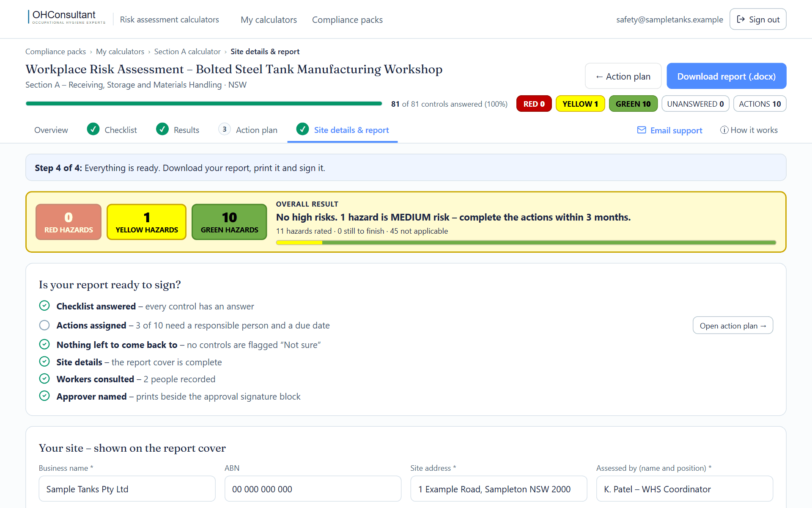Click the YELLOW 1 status badge
The height and width of the screenshot is (508, 812).
(x=580, y=104)
